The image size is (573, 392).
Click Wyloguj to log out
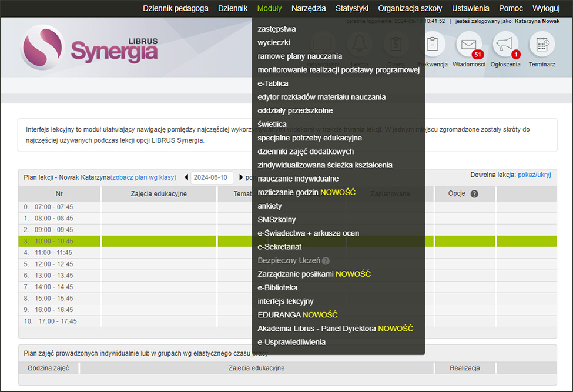(547, 8)
